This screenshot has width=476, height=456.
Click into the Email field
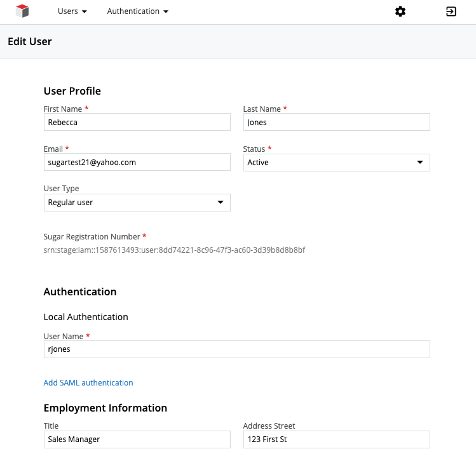(137, 163)
